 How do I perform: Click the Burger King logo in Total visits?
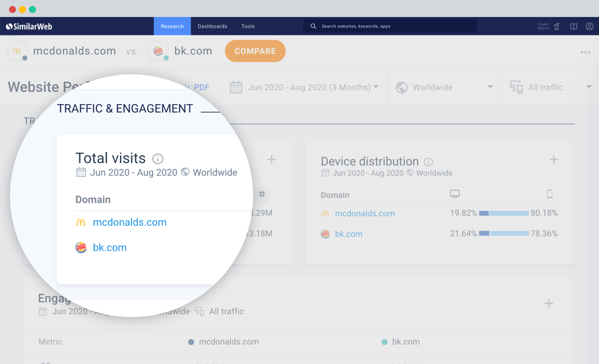pyautogui.click(x=81, y=247)
